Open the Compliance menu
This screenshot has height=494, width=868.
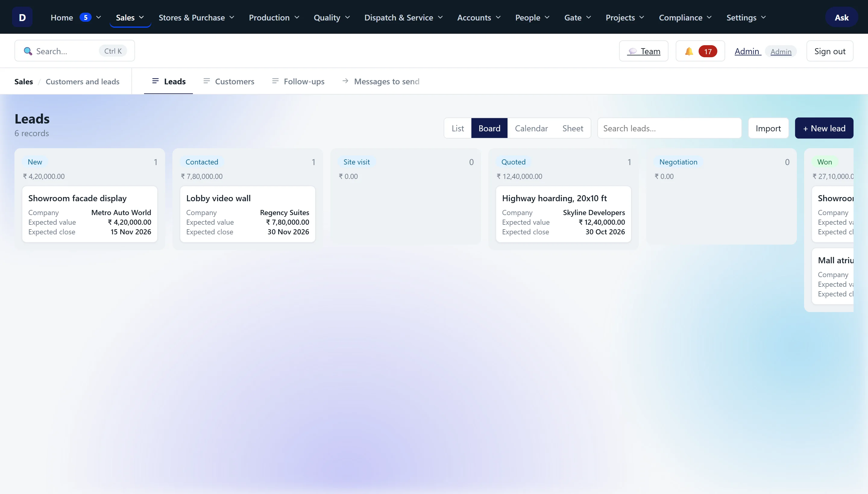click(685, 17)
